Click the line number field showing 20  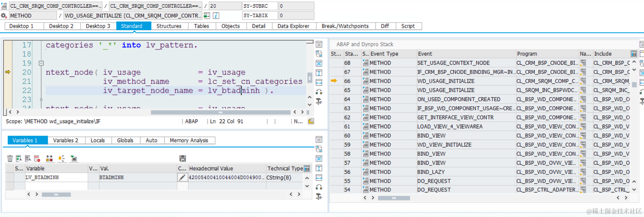[x=225, y=6]
